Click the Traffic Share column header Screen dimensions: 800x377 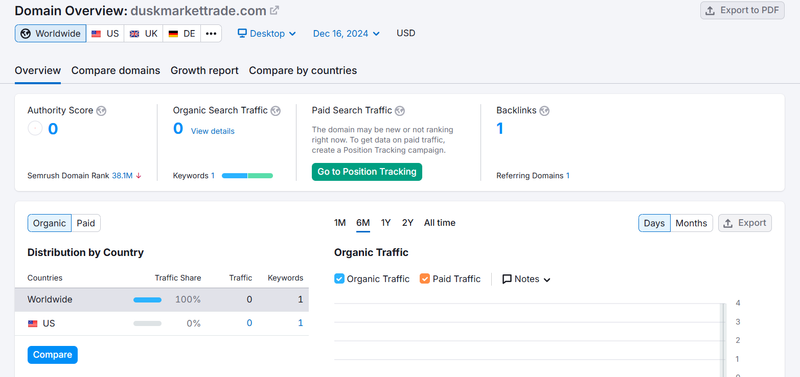point(178,278)
